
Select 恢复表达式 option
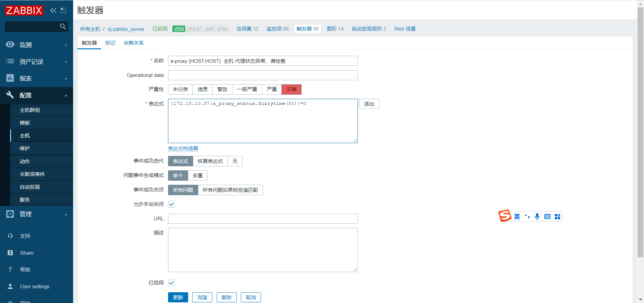[x=210, y=161]
